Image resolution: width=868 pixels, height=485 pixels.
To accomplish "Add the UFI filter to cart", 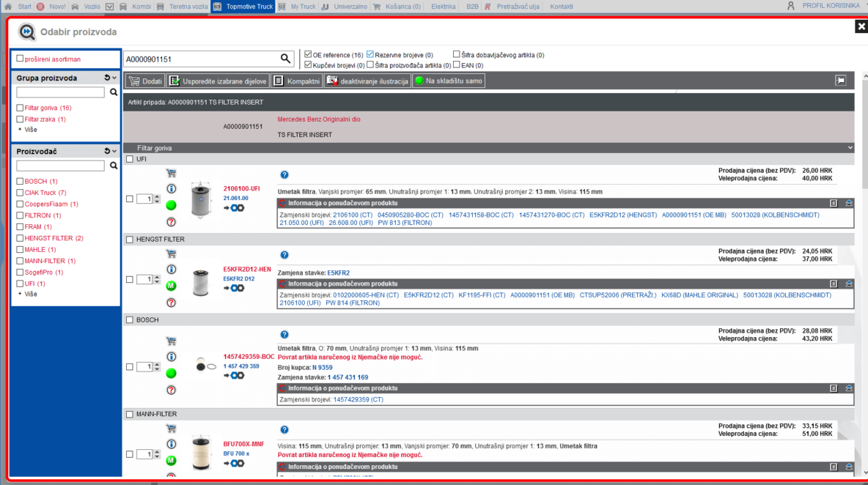I will [x=171, y=173].
